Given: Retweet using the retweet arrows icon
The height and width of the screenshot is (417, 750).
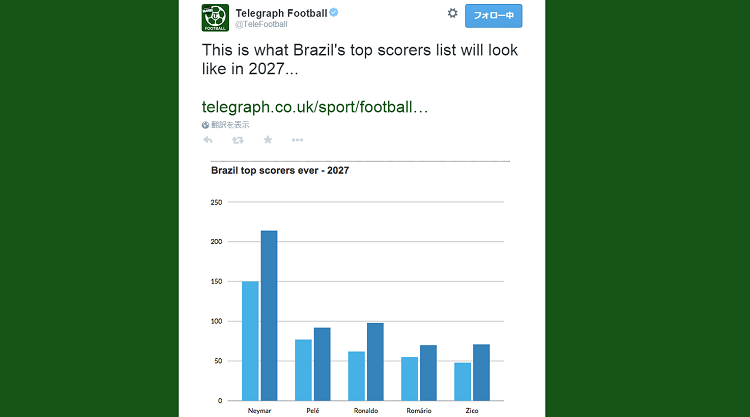Looking at the screenshot, I should (x=238, y=140).
